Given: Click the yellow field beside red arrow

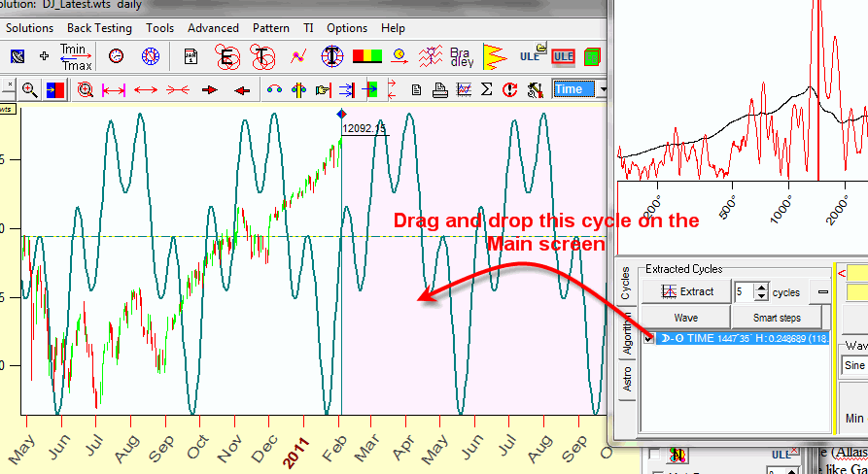Looking at the screenshot, I should point(857,273).
